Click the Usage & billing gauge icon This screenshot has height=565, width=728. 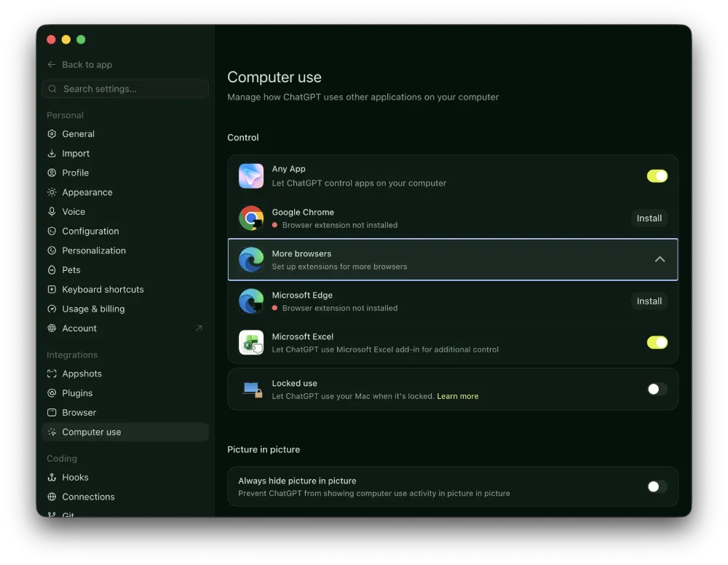(x=52, y=309)
